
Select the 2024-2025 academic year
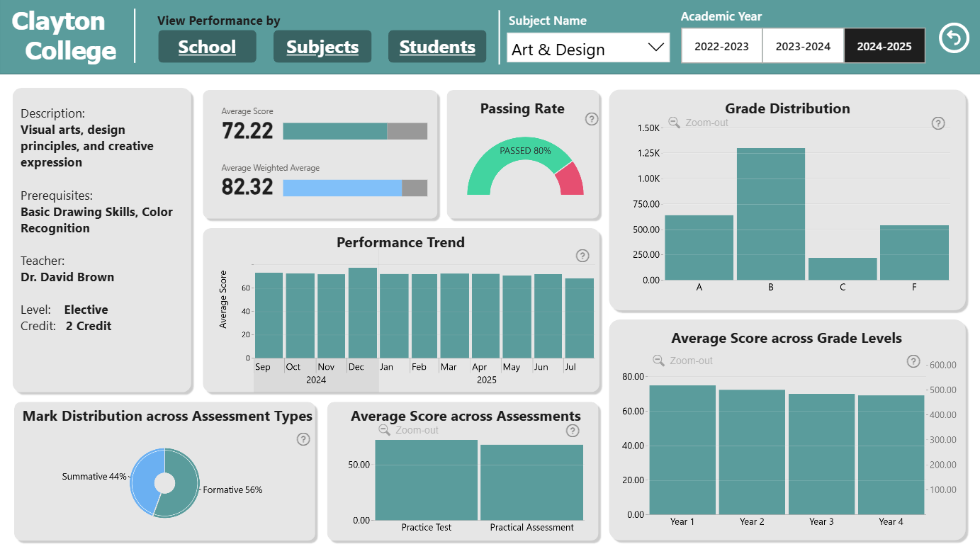(884, 46)
